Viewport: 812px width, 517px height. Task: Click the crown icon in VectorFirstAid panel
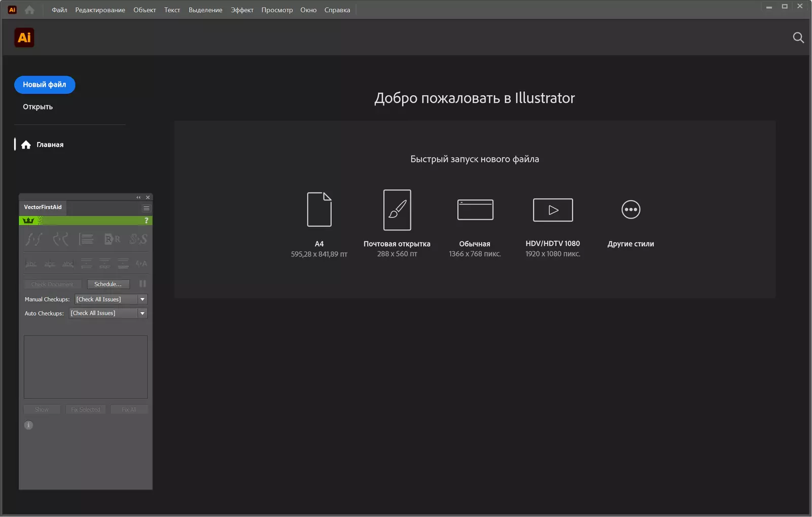[28, 220]
